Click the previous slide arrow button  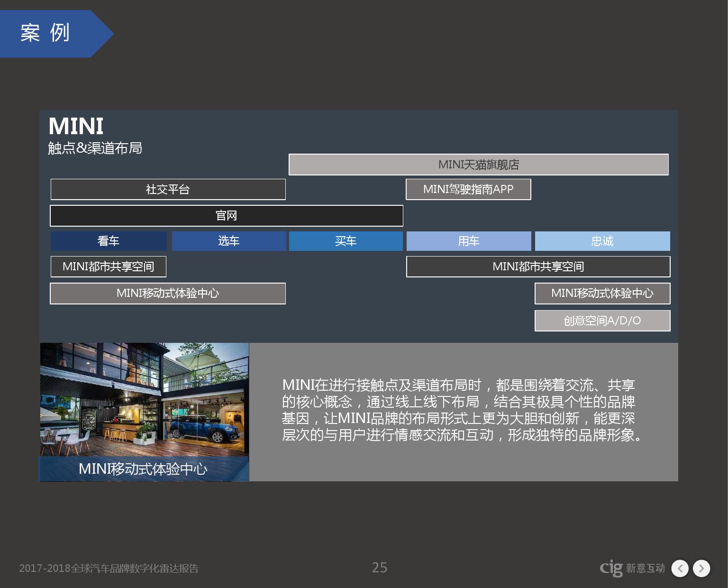click(x=680, y=568)
